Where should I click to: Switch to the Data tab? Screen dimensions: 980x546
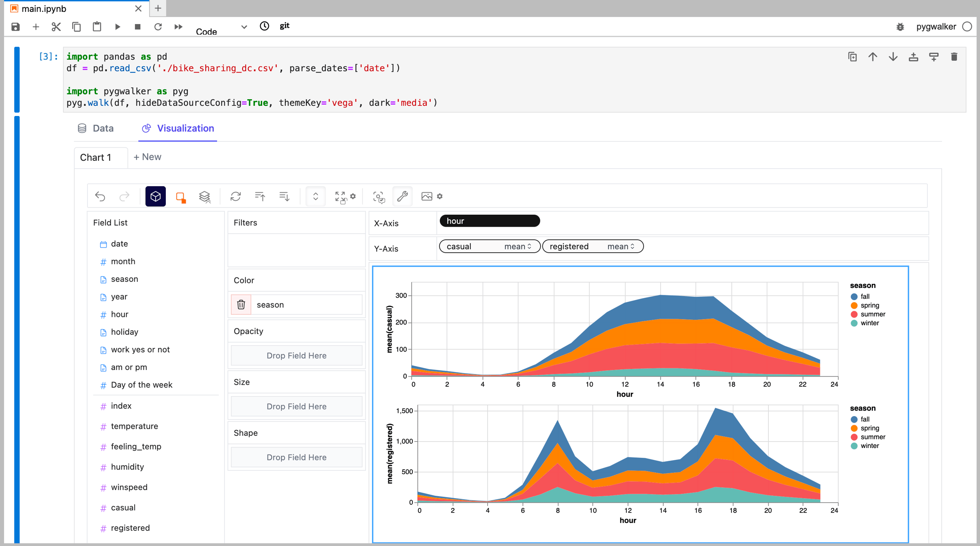102,128
